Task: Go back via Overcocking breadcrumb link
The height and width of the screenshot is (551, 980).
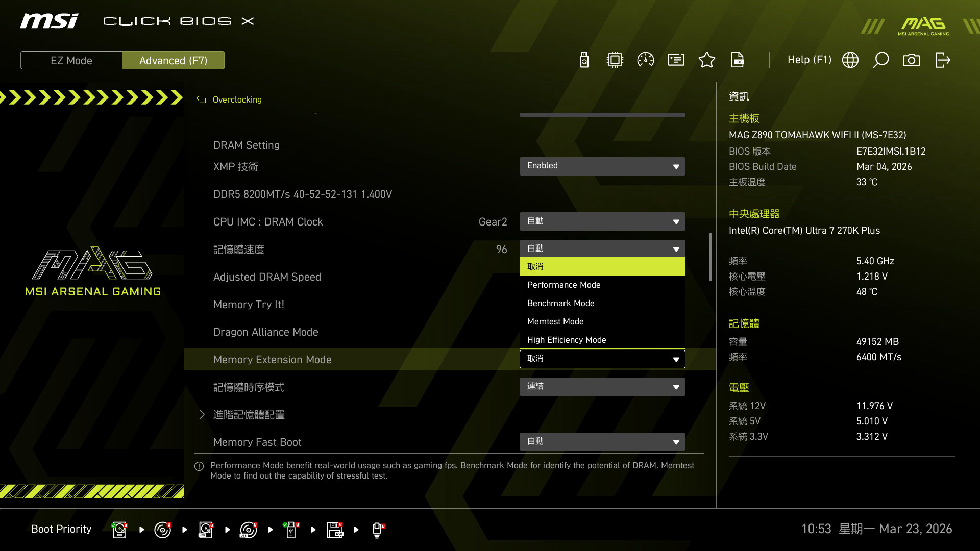Action: 237,99
